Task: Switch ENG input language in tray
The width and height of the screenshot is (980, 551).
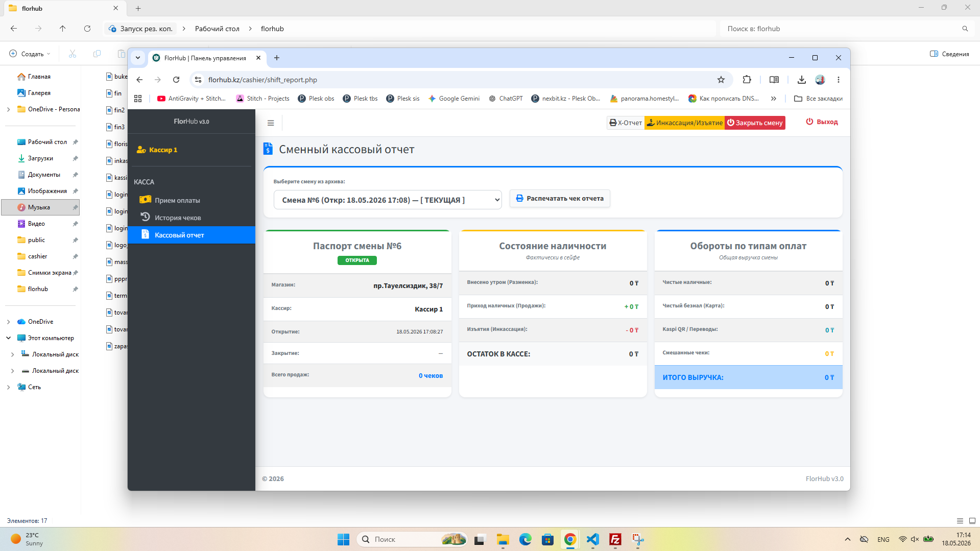Action: 883,539
